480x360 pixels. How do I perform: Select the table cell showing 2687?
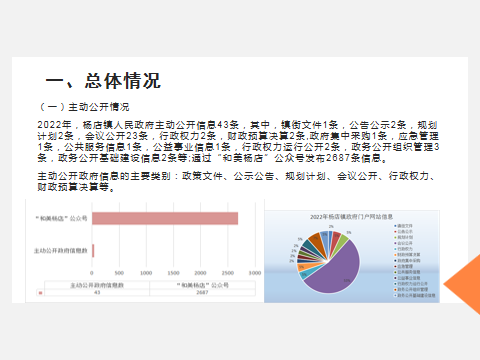coord(202,292)
